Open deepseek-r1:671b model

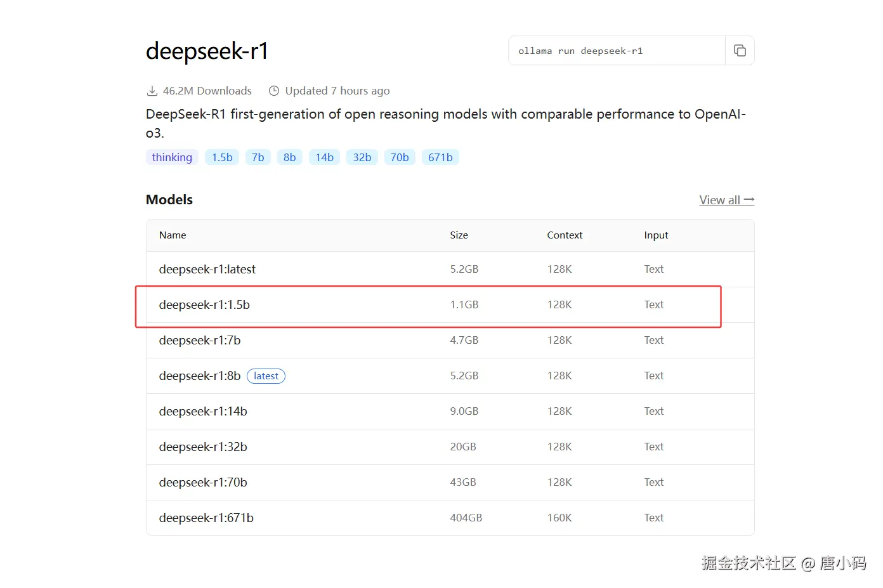[x=206, y=518]
